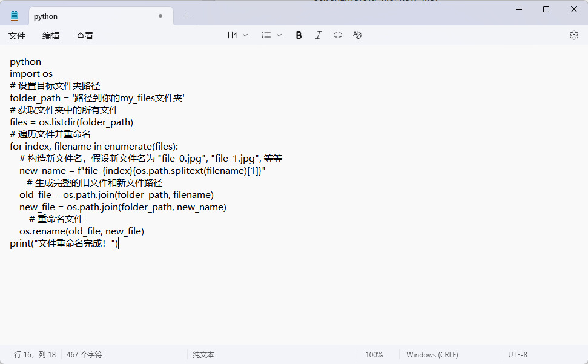588x364 pixels.
Task: Minimize the Notepad window
Action: 519,9
